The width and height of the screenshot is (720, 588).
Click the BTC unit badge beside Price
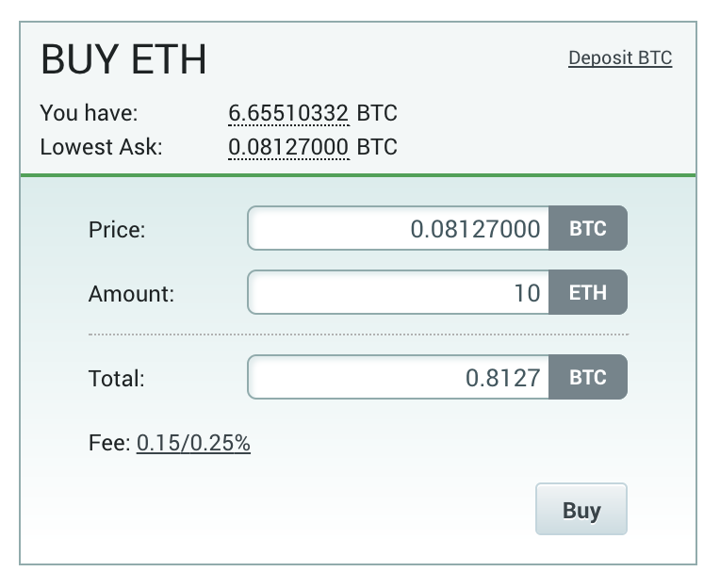588,229
